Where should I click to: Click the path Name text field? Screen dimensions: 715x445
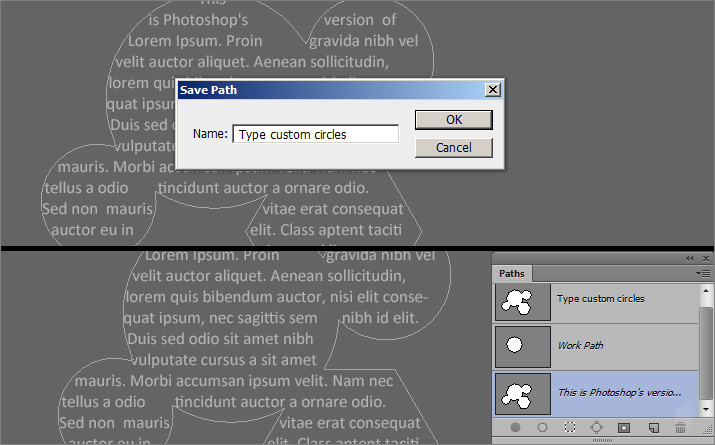click(x=315, y=134)
